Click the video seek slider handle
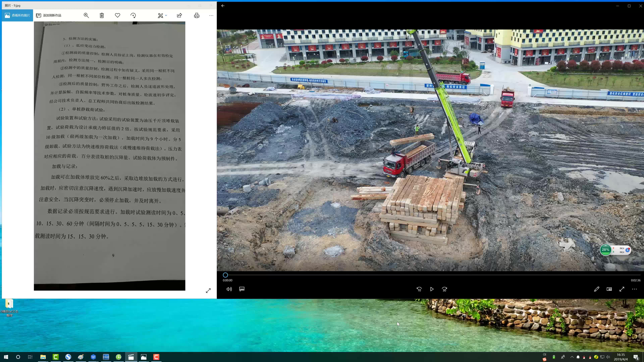This screenshot has width=644, height=362. point(225,275)
